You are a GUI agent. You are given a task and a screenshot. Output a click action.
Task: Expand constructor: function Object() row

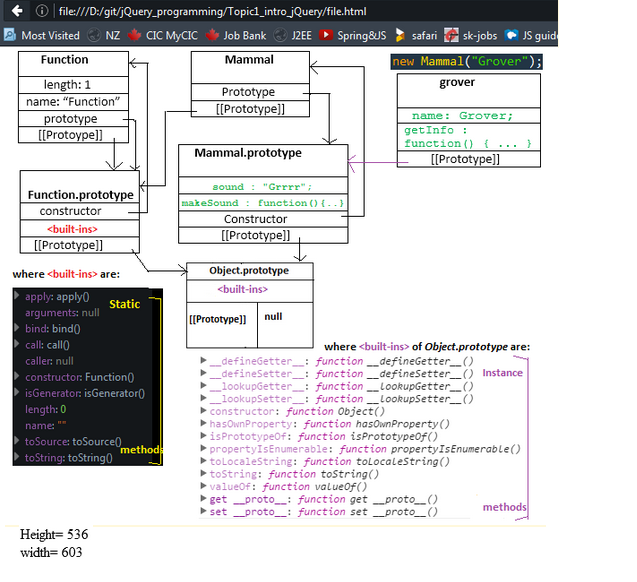click(x=204, y=411)
